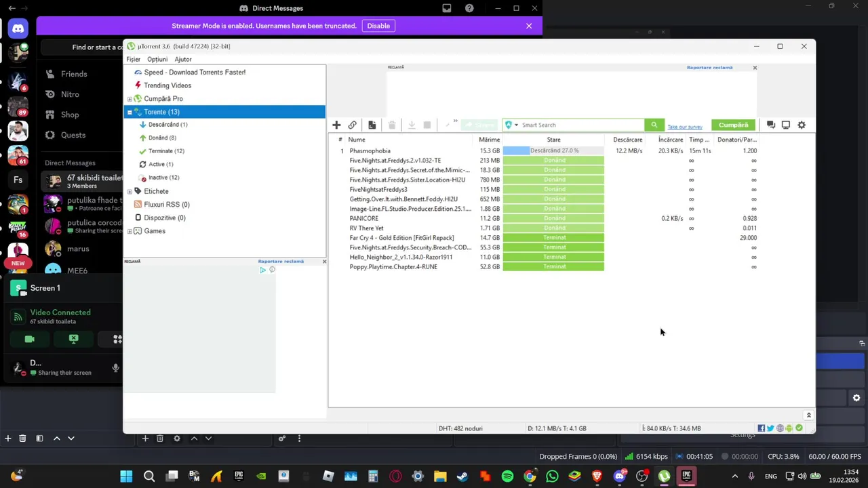868x488 pixels.
Task: Click the greyed Start download arrow icon
Action: click(x=412, y=125)
